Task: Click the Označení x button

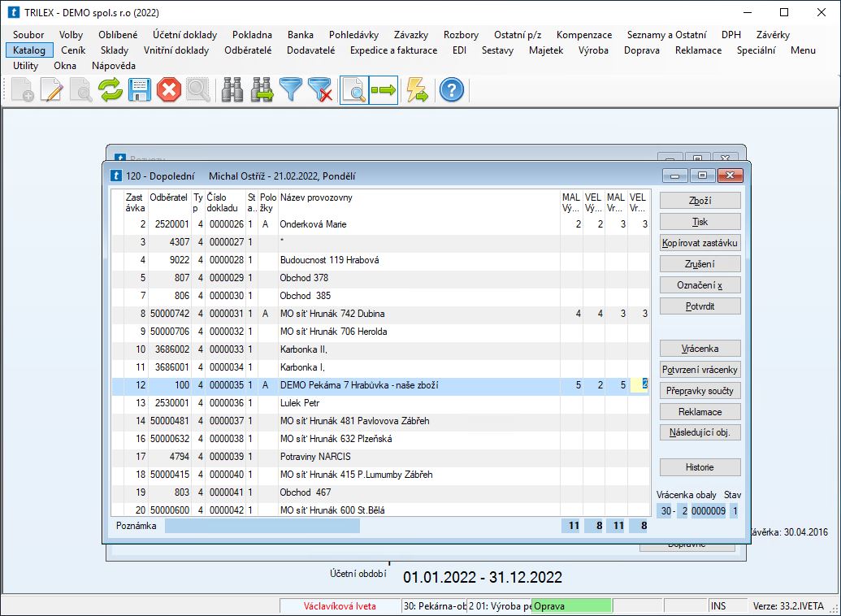Action: pos(700,285)
